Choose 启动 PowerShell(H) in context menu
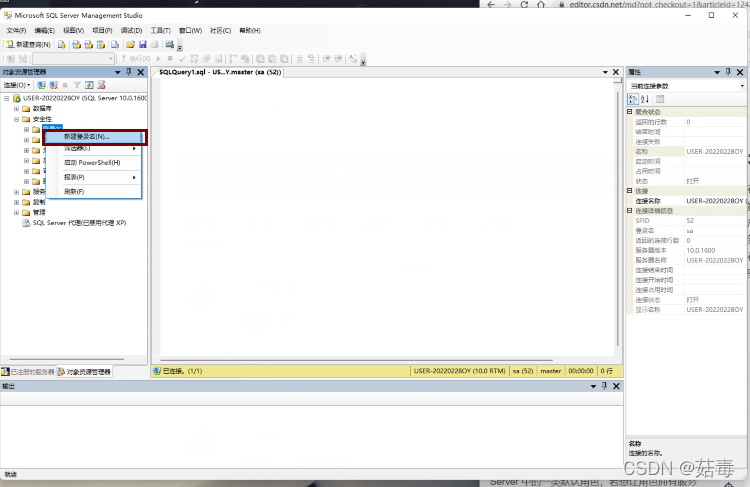Image resolution: width=750 pixels, height=487 pixels. (93, 163)
